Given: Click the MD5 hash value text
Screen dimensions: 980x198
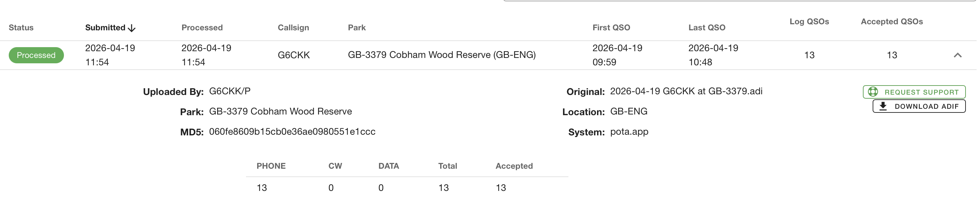Looking at the screenshot, I should (x=292, y=132).
